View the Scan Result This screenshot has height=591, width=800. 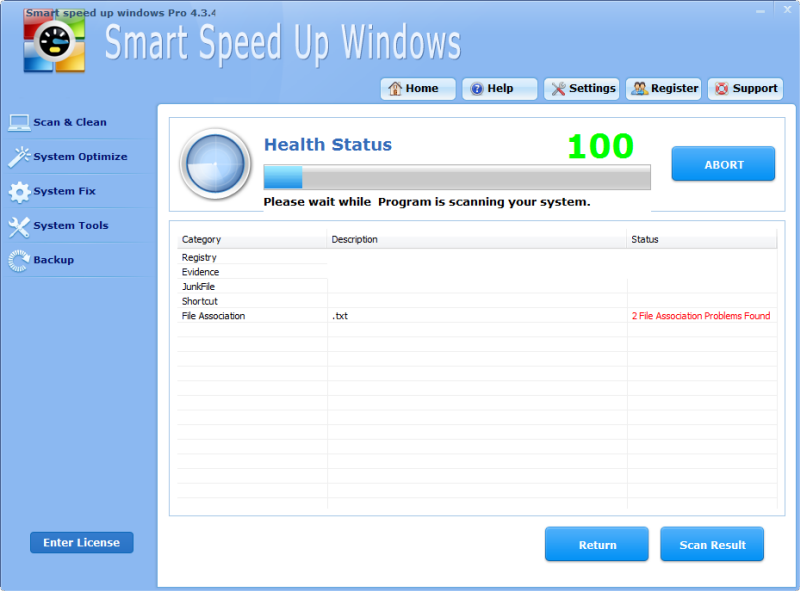pos(712,544)
